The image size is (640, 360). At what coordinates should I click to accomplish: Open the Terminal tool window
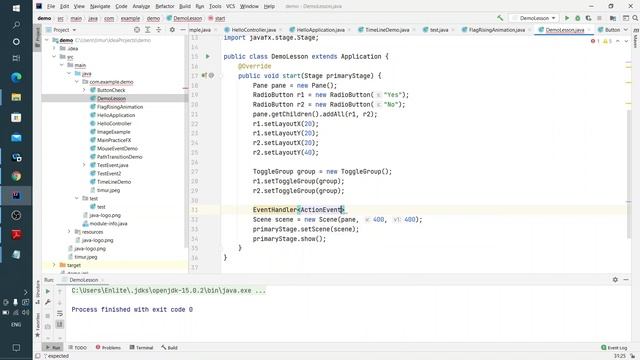[x=141, y=348]
